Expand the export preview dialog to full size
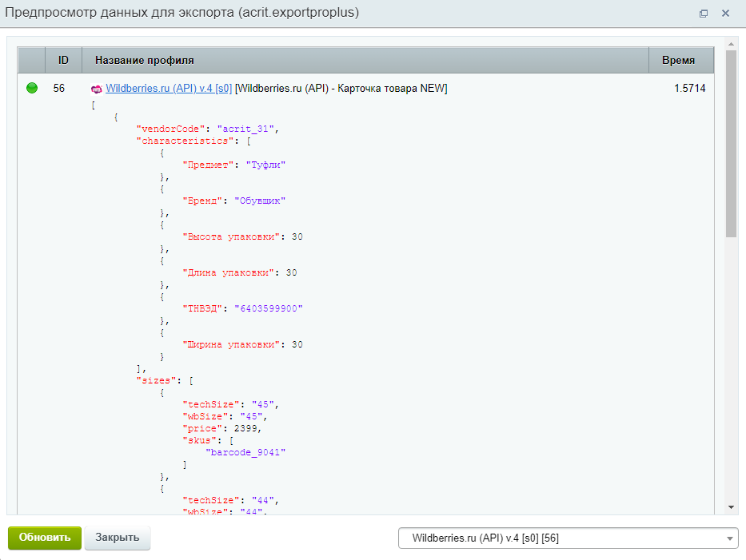This screenshot has height=560, width=746. pos(704,14)
